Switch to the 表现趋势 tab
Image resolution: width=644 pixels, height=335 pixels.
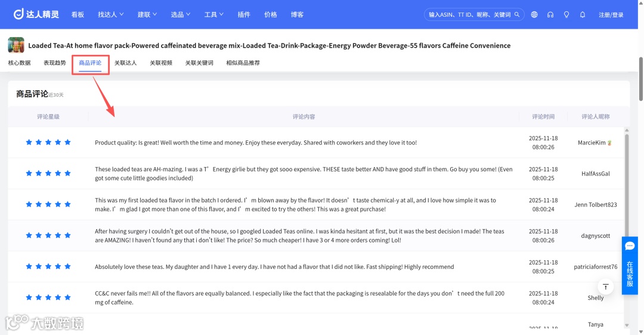pyautogui.click(x=55, y=63)
